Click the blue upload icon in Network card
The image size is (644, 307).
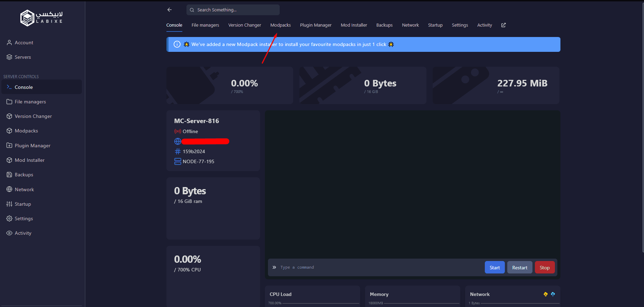[x=553, y=294]
